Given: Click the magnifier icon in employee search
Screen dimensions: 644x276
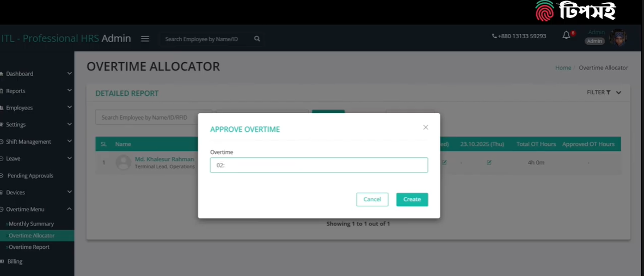Looking at the screenshot, I should (x=257, y=39).
